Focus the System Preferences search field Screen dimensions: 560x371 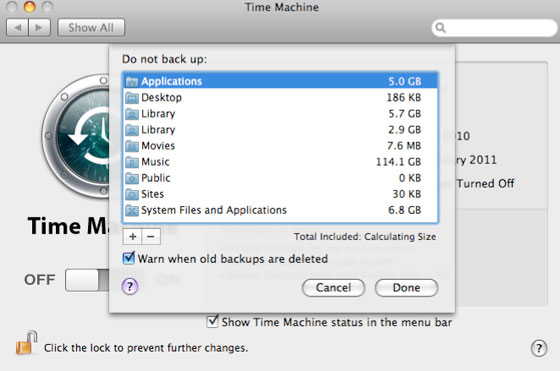click(495, 28)
